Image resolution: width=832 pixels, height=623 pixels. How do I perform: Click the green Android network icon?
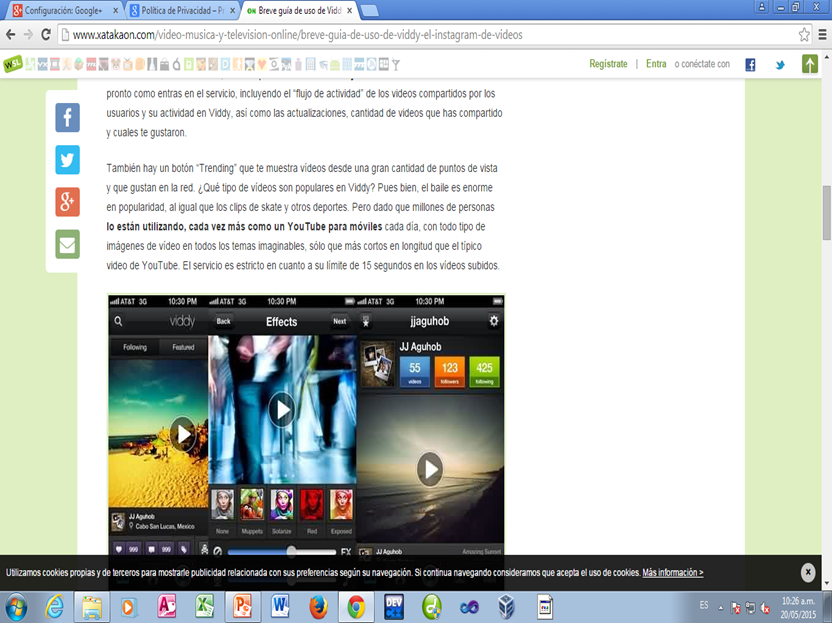click(335, 65)
